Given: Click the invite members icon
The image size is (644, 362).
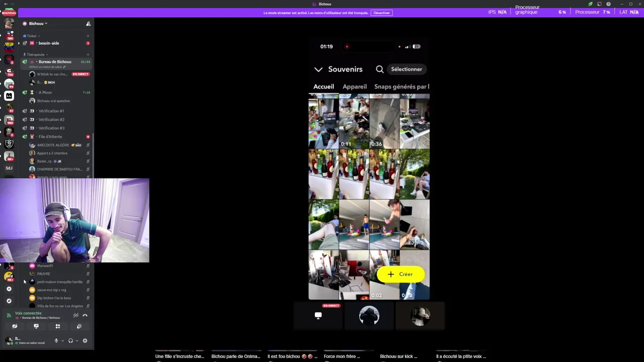Looking at the screenshot, I should tap(88, 24).
